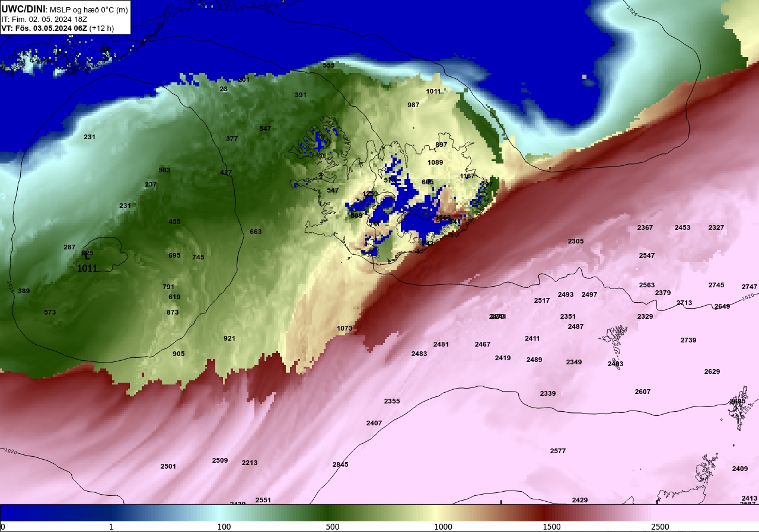Click the 2845 height value

point(340,464)
